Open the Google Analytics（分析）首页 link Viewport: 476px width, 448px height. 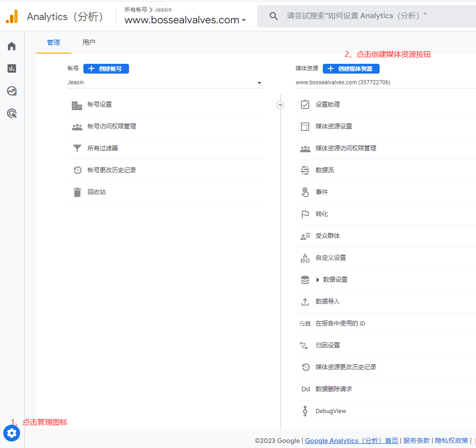point(351,441)
